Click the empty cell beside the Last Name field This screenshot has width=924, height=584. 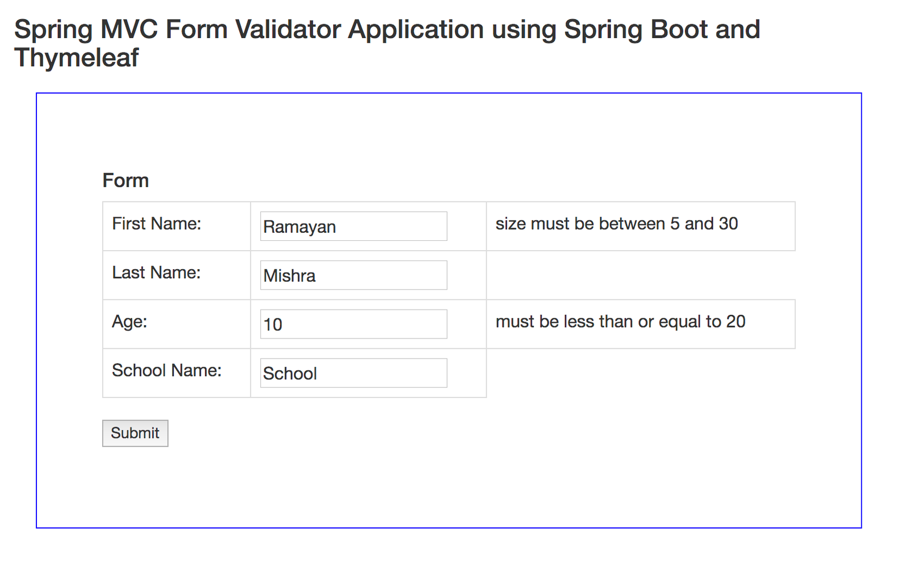640,276
